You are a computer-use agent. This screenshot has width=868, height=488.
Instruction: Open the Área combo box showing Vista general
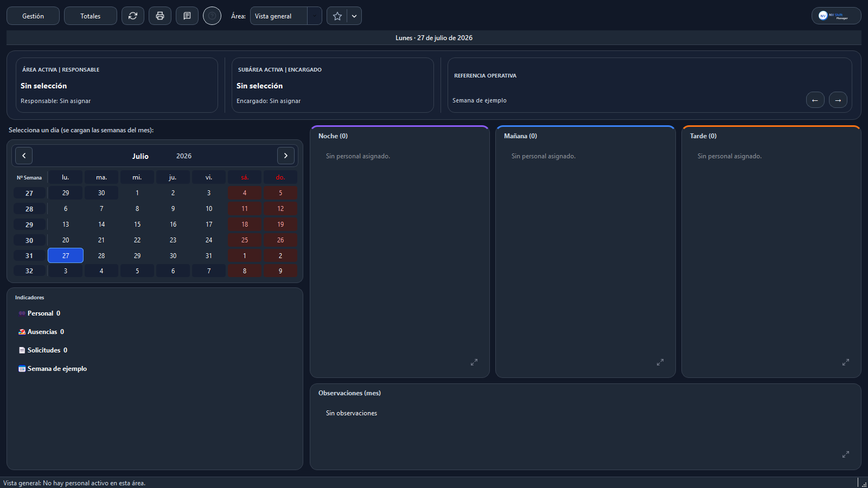point(286,16)
